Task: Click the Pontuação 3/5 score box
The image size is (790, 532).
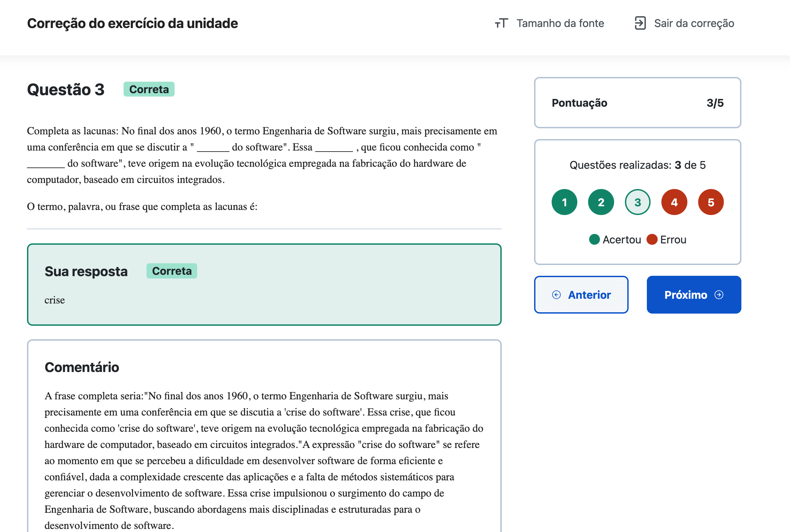Action: point(637,103)
